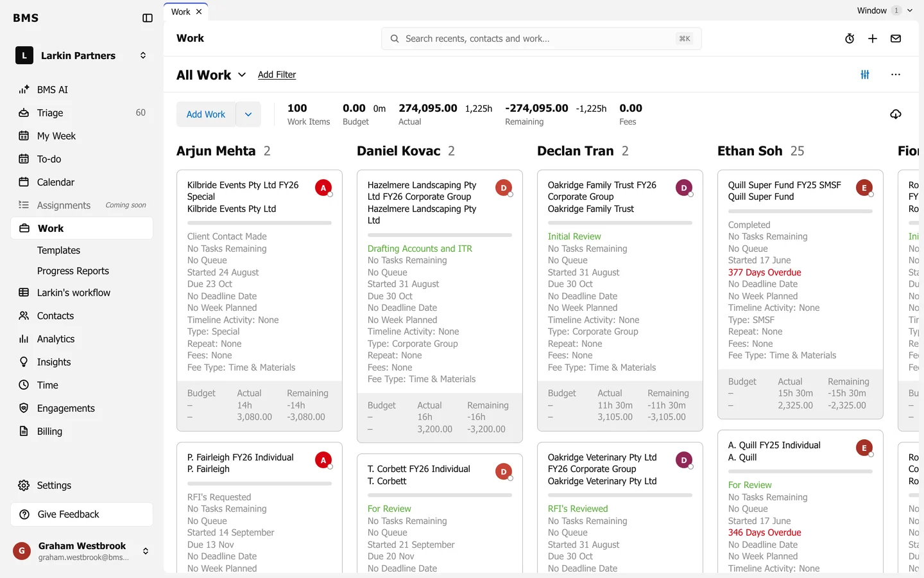Image resolution: width=924 pixels, height=578 pixels.
Task: Close the Work tab
Action: pyautogui.click(x=199, y=12)
